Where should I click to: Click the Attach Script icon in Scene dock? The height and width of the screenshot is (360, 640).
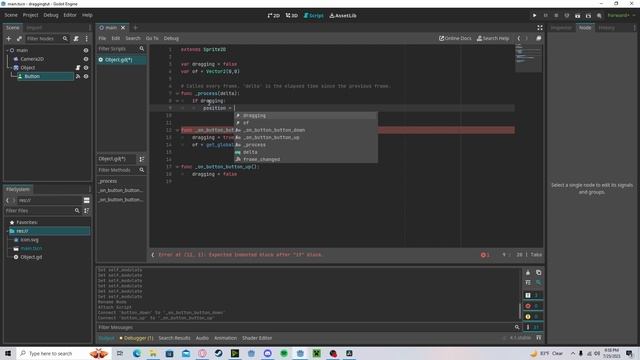76,38
